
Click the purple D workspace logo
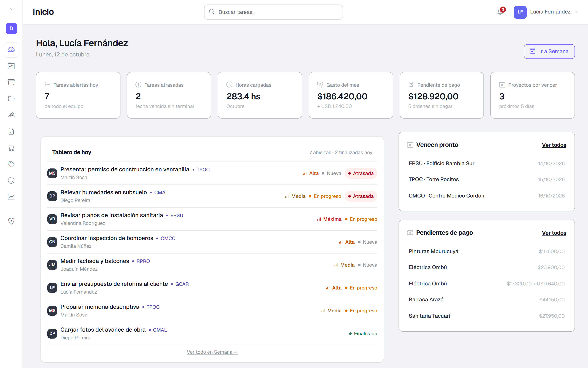pyautogui.click(x=11, y=29)
